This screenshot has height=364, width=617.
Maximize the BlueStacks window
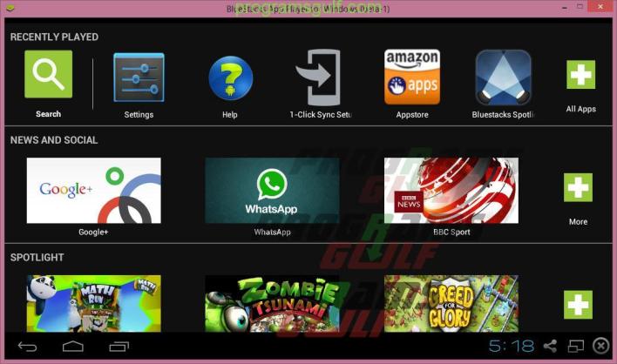point(580,7)
